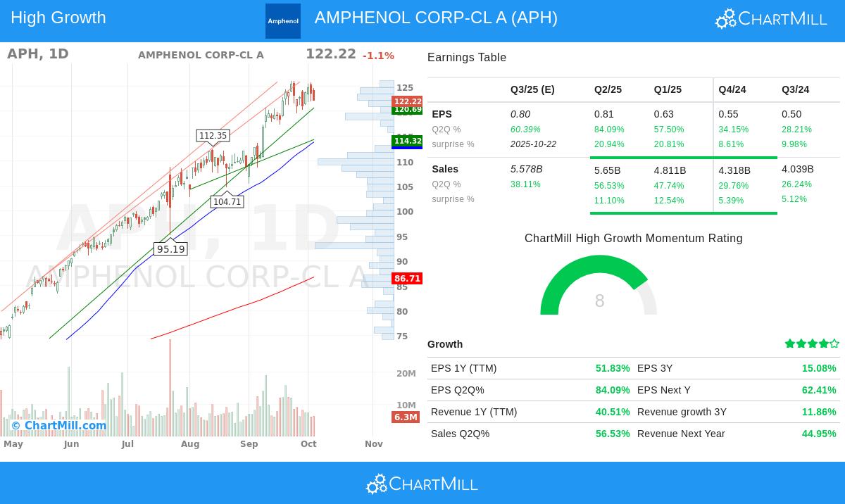Click the Revenue Next Year 44.95% value
The width and height of the screenshot is (845, 504).
coord(818,434)
